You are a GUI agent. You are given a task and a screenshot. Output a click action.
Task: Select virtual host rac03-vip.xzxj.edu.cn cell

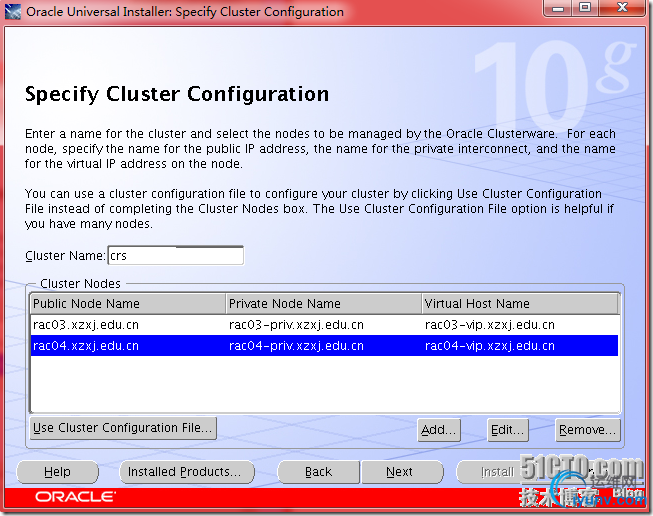pos(520,325)
